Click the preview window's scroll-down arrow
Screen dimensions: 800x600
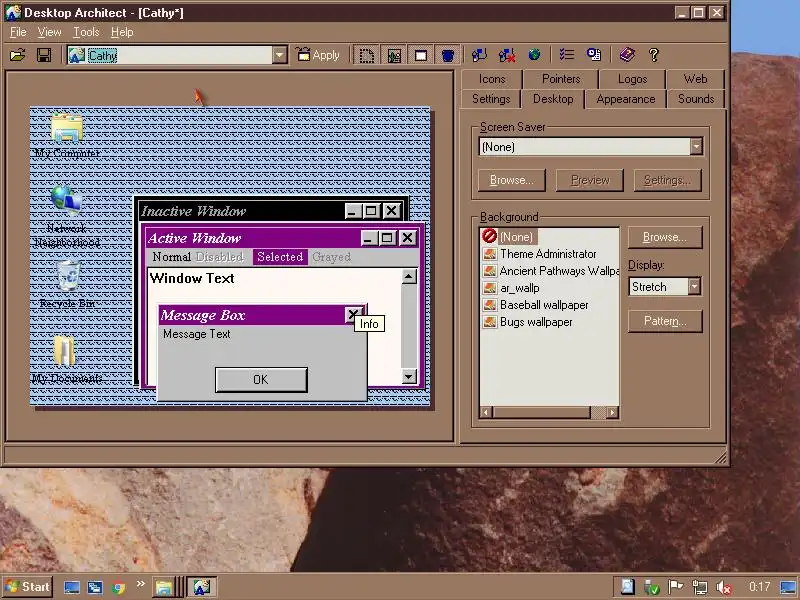pos(409,377)
